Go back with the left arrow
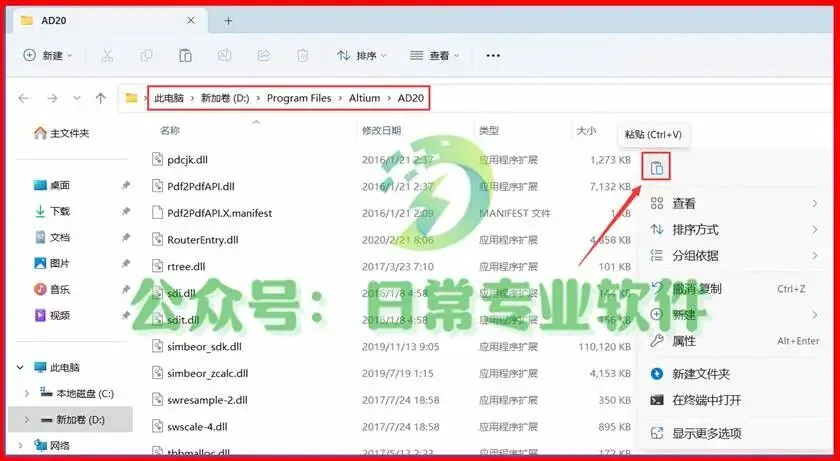 pyautogui.click(x=23, y=98)
